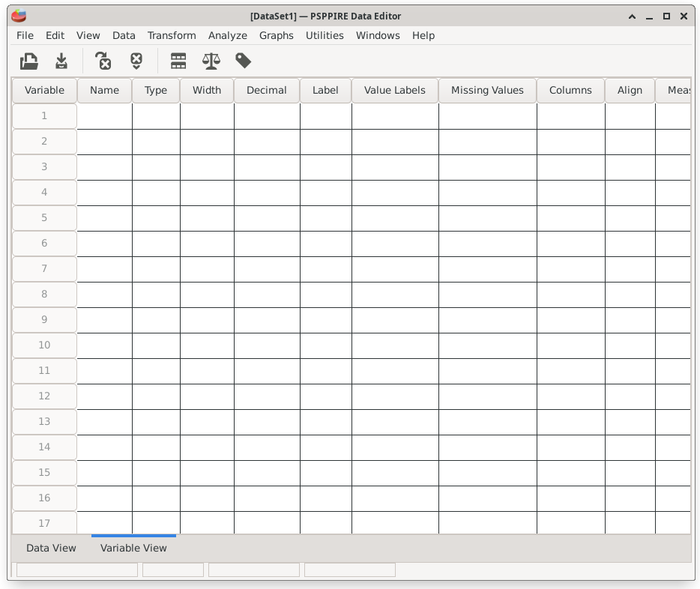Toggle Value Labels display
Screen dimensions: 700x589
pos(243,61)
